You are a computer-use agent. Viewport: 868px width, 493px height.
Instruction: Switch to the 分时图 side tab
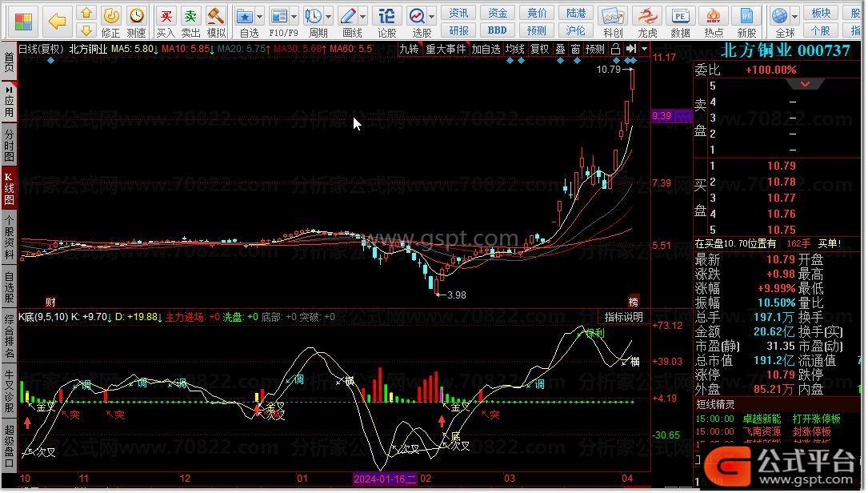point(9,145)
